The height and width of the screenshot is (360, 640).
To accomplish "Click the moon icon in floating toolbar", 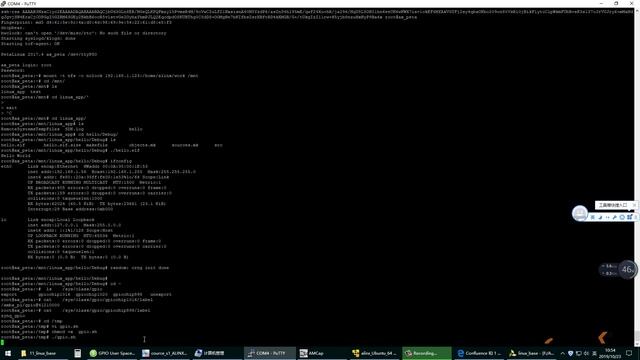I will (600, 218).
